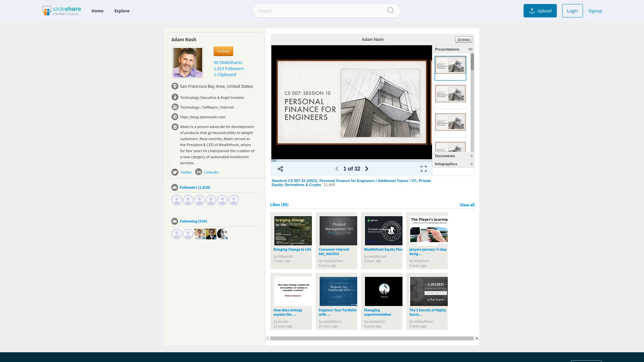
Task: Open the last follower avatar in row
Action: point(234,200)
